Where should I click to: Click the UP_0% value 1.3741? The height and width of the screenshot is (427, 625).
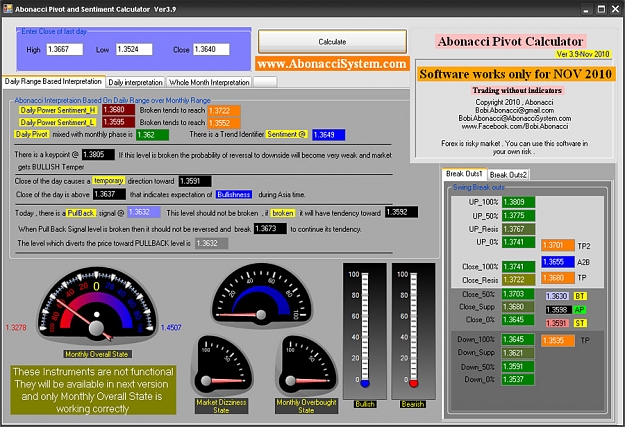tap(518, 242)
